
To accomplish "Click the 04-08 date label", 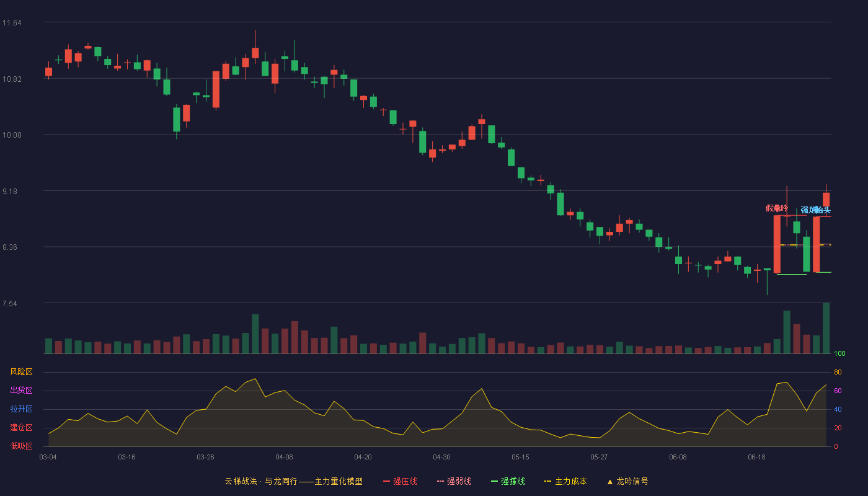I will pyautogui.click(x=284, y=457).
